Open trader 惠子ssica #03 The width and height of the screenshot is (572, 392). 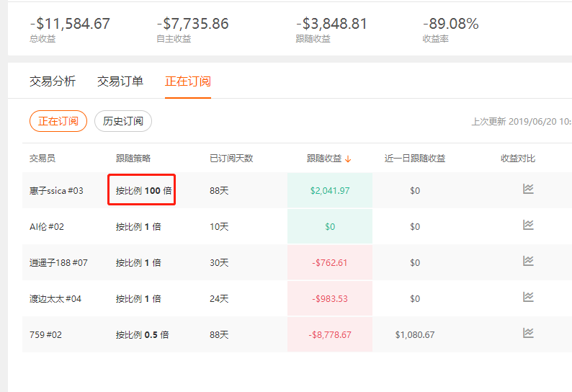(56, 190)
